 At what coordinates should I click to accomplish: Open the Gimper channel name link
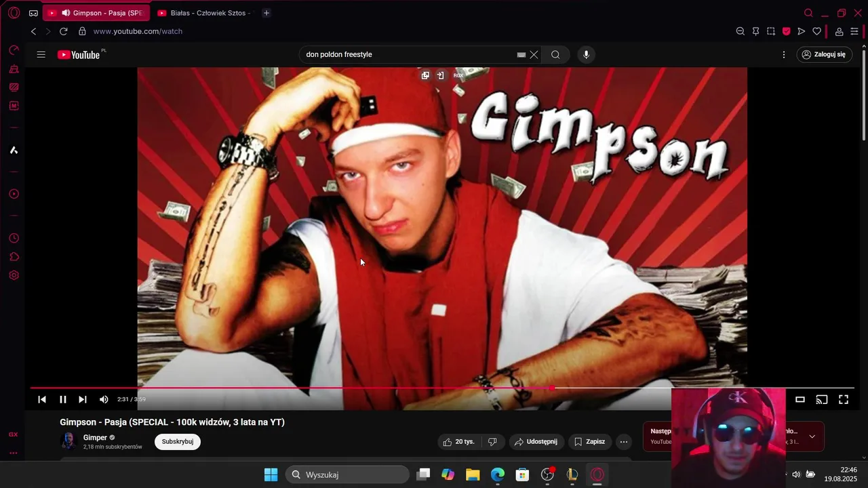(x=95, y=438)
